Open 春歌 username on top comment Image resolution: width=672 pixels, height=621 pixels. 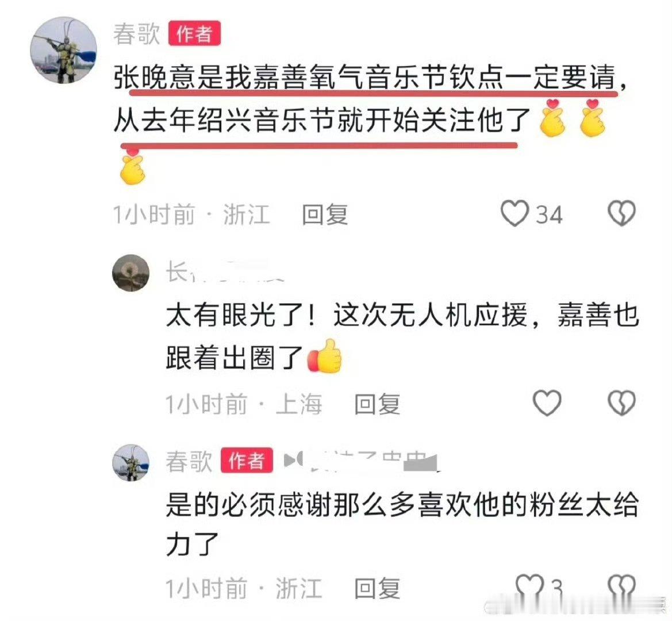pos(137,33)
